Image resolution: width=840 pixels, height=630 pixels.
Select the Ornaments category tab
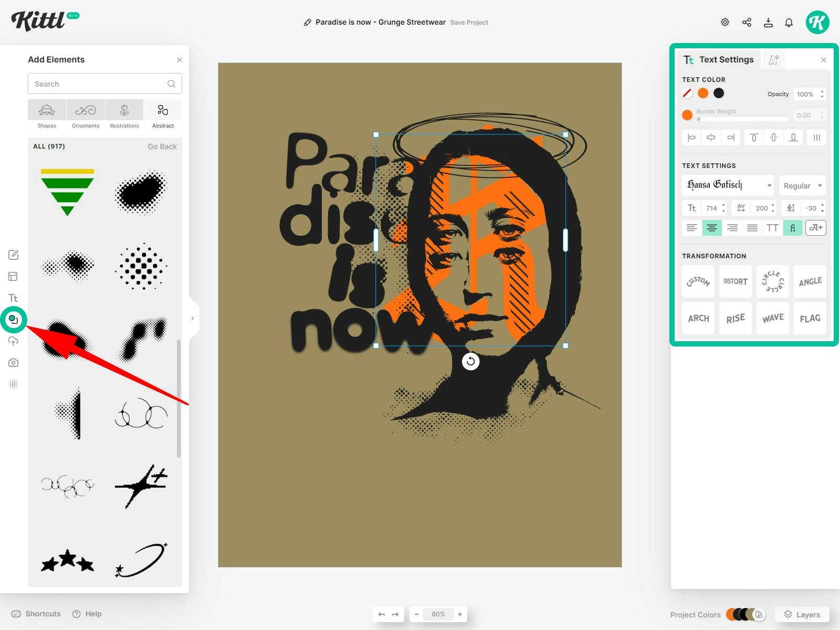pyautogui.click(x=86, y=114)
